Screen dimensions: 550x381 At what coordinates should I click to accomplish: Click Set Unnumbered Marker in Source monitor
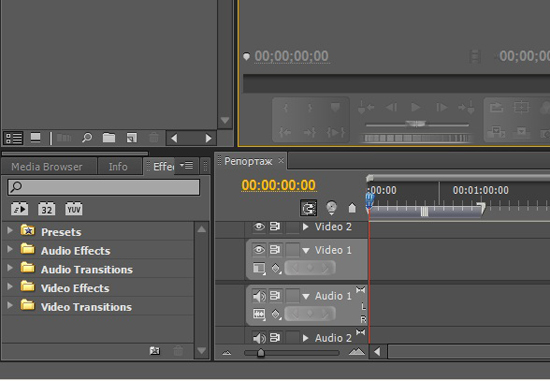point(335,107)
